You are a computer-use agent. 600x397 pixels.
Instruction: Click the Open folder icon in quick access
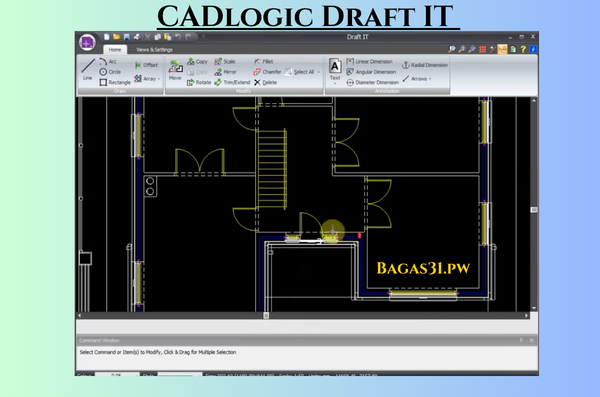[117, 37]
